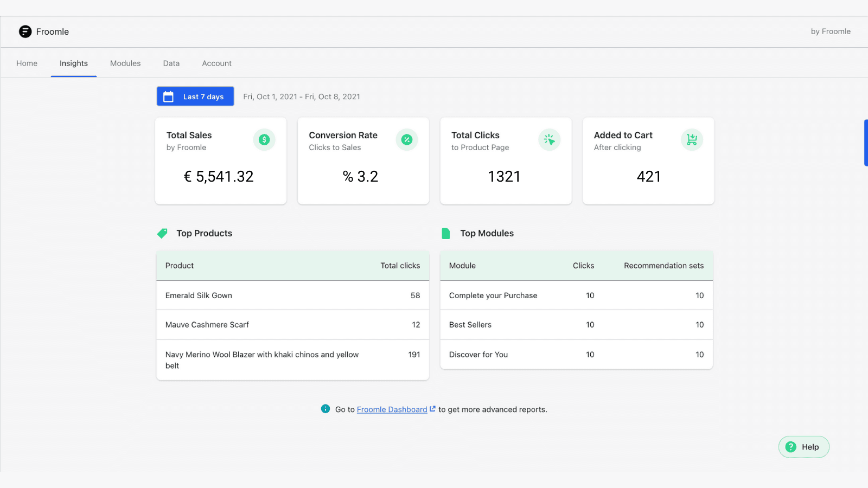The width and height of the screenshot is (868, 488).
Task: Select the Emerald Silk Gown product row
Action: pos(292,295)
